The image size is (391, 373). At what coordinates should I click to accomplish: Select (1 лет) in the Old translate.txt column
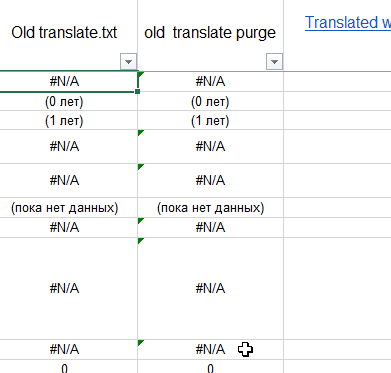[64, 120]
